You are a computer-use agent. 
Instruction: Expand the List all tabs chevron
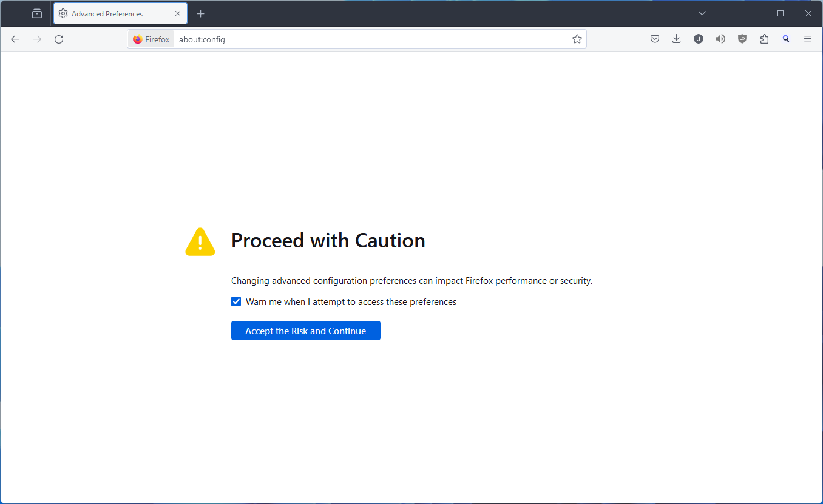[x=702, y=13]
